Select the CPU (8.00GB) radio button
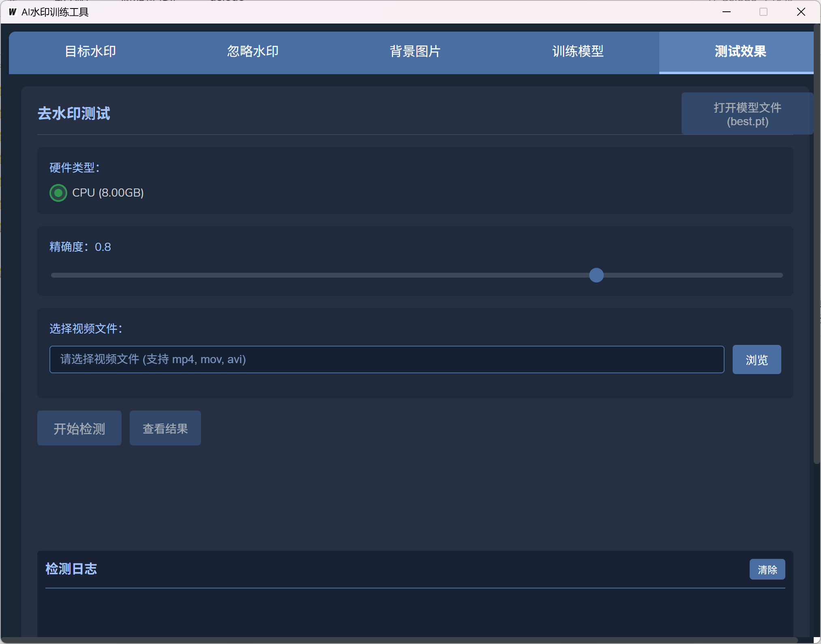 58,193
